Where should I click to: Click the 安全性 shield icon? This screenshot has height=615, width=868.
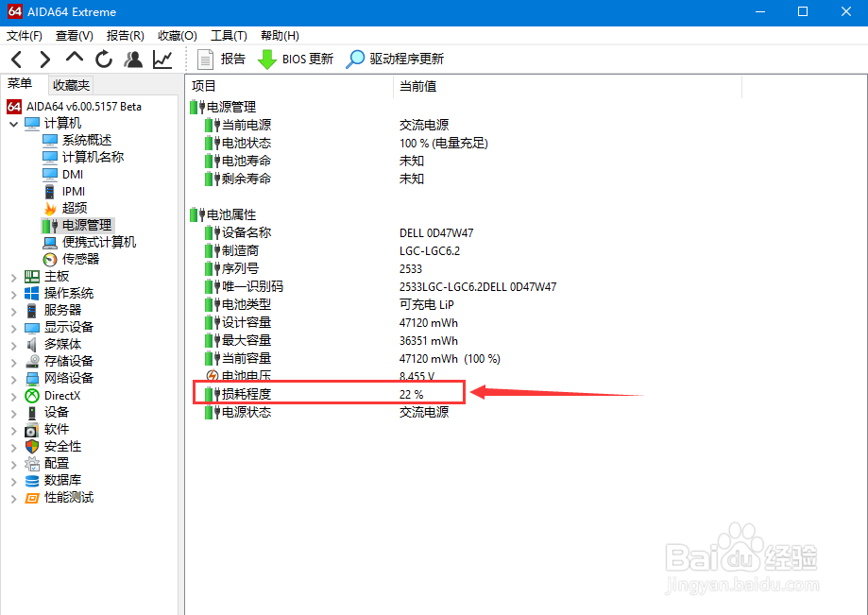(x=32, y=447)
